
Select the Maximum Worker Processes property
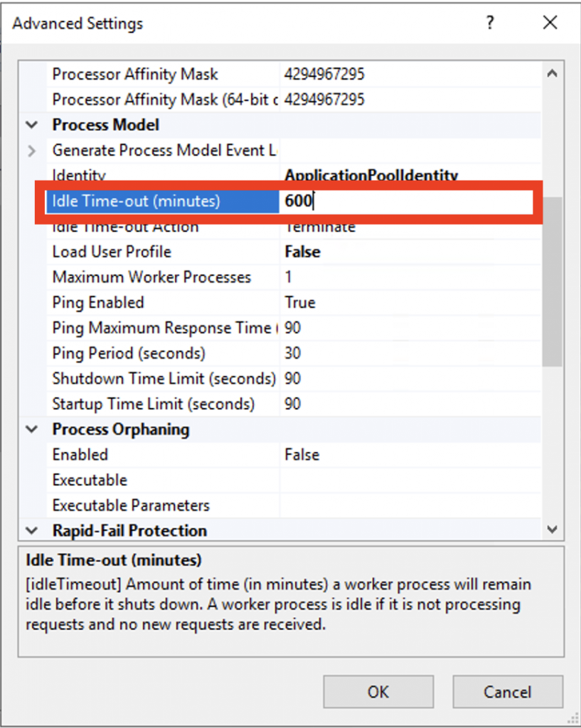(x=151, y=277)
